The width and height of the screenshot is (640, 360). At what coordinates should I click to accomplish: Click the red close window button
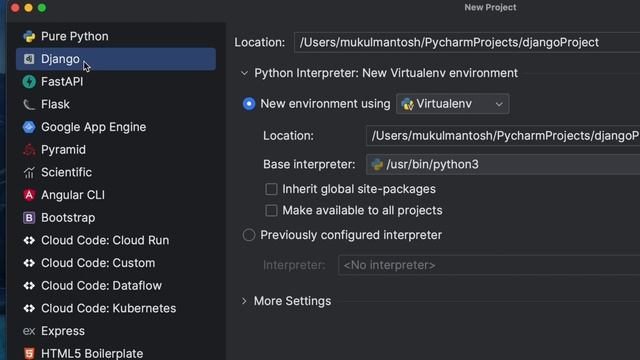(x=15, y=8)
